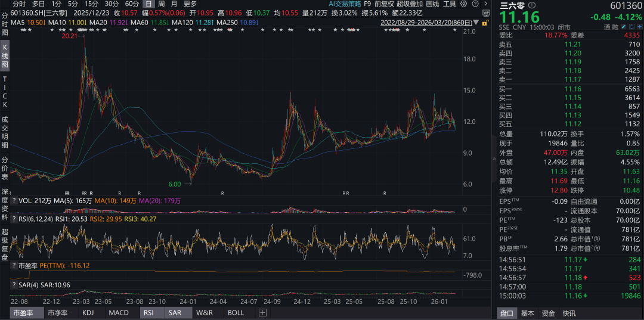Click the date range 2022/08/29-2026/03/20 selector
Screen dimensions: 644x320
(x=427, y=23)
